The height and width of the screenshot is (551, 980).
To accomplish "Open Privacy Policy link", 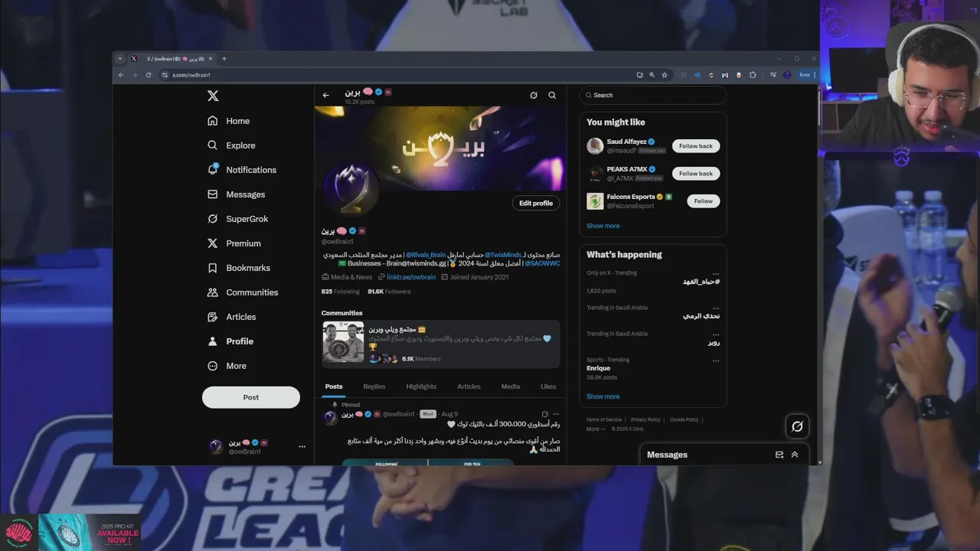I will pyautogui.click(x=645, y=419).
